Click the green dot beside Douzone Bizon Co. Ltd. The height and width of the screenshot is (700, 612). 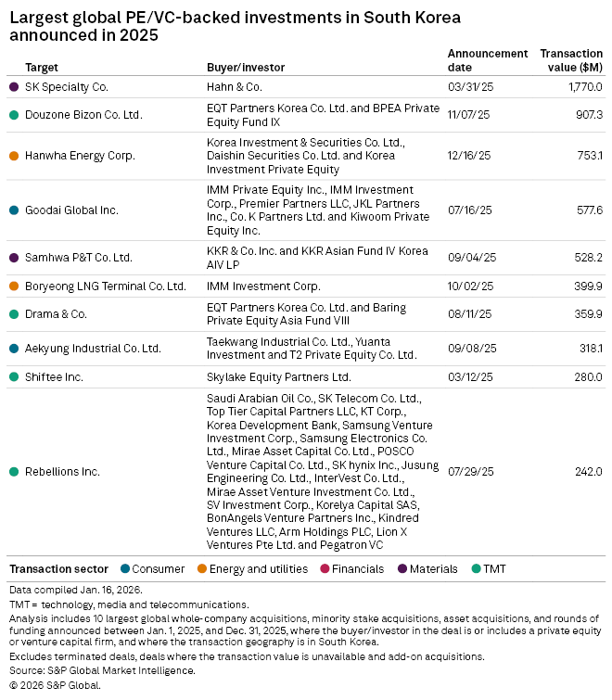[13, 115]
